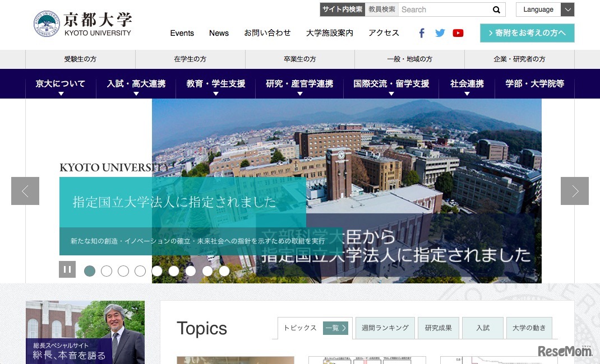
Task: Switch to the 研究成果 tab
Action: [x=438, y=328]
